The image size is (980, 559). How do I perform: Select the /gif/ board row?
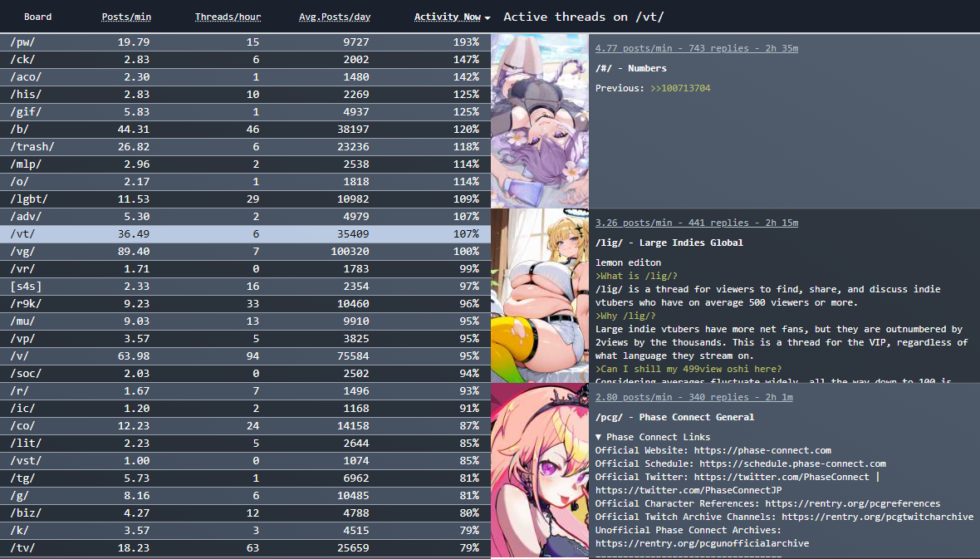[245, 112]
